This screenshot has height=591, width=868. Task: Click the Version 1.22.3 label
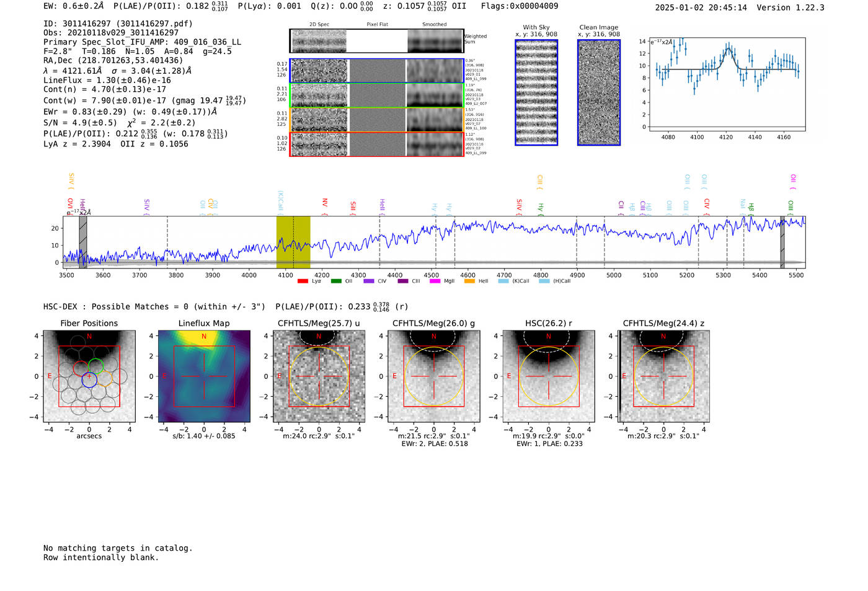[x=791, y=7]
